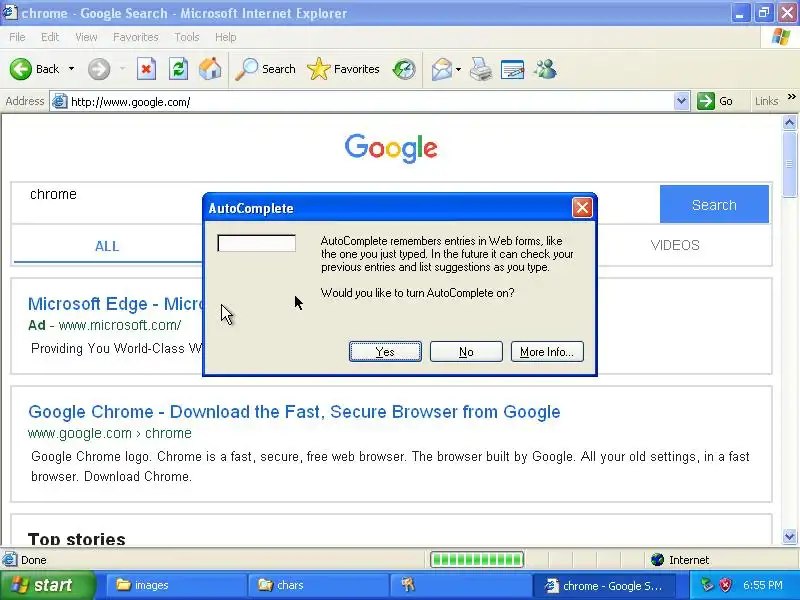Screen dimensions: 800x600
Task: Click No in AutoComplete dialog
Action: tap(466, 352)
